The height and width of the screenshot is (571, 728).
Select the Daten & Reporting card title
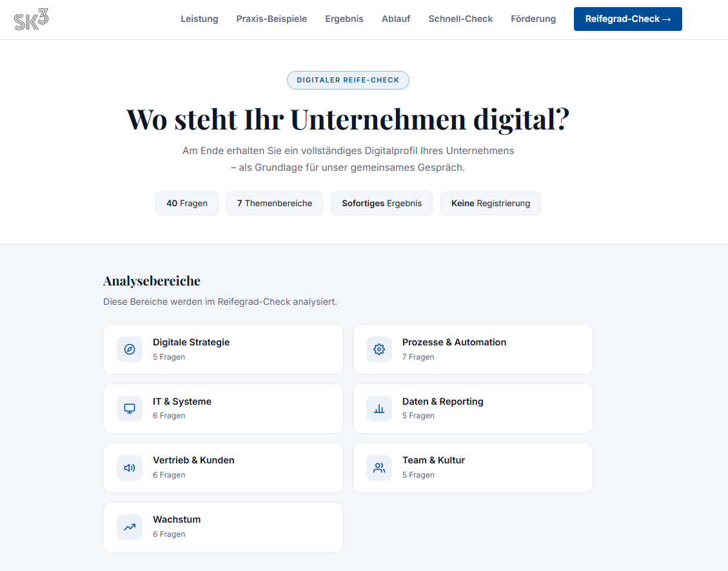pos(442,402)
